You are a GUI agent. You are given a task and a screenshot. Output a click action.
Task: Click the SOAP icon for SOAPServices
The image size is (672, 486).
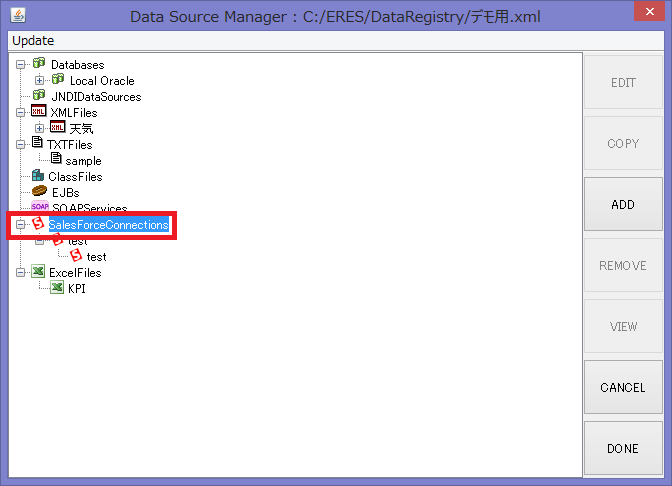click(40, 206)
